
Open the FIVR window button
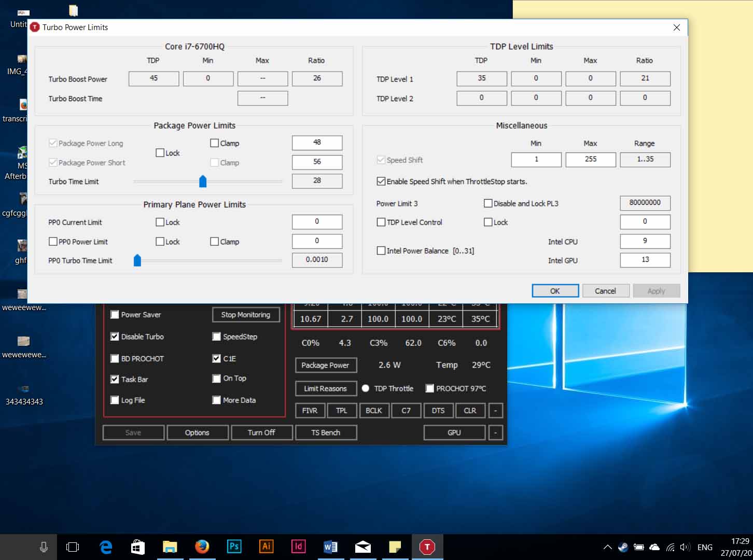310,411
